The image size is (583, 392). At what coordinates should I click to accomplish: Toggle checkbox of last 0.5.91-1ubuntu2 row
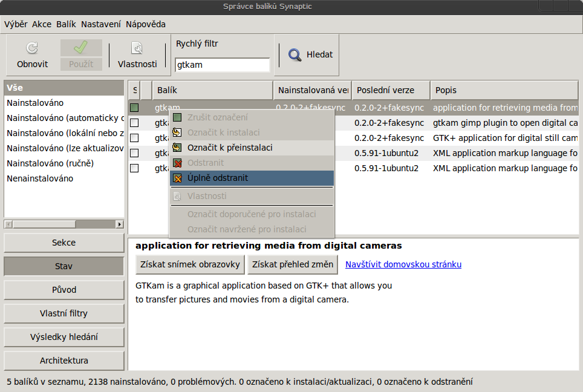click(134, 169)
